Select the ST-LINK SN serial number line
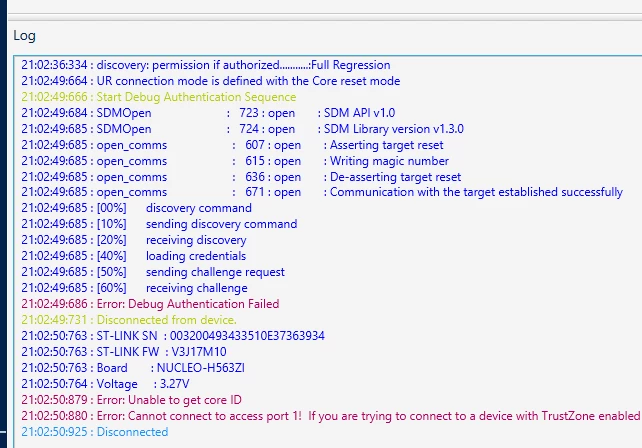The height and width of the screenshot is (448, 642). coord(173,335)
